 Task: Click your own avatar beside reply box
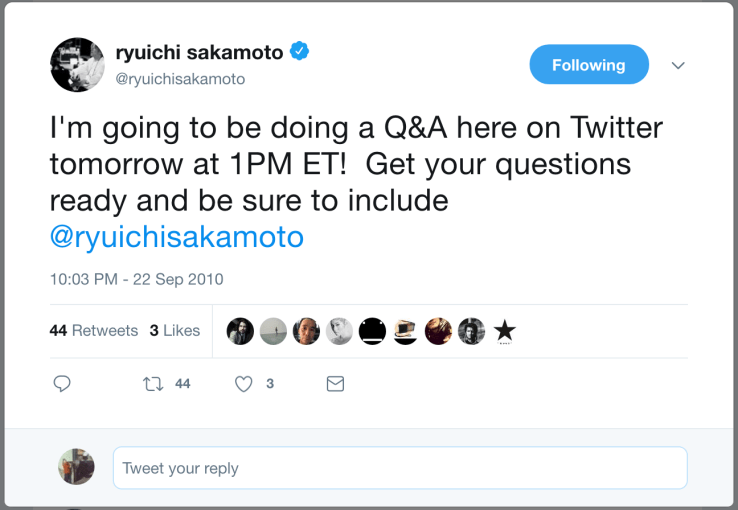(x=77, y=467)
